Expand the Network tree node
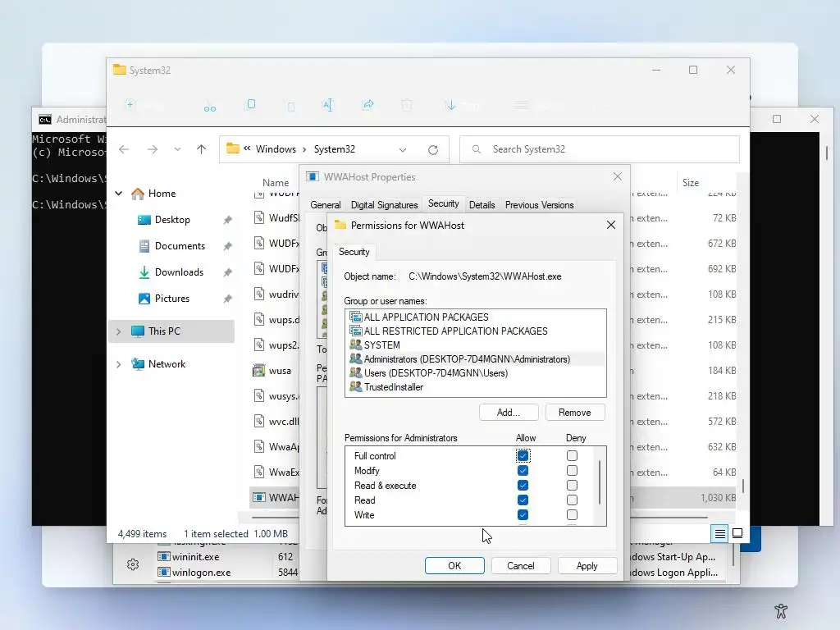 pyautogui.click(x=119, y=364)
